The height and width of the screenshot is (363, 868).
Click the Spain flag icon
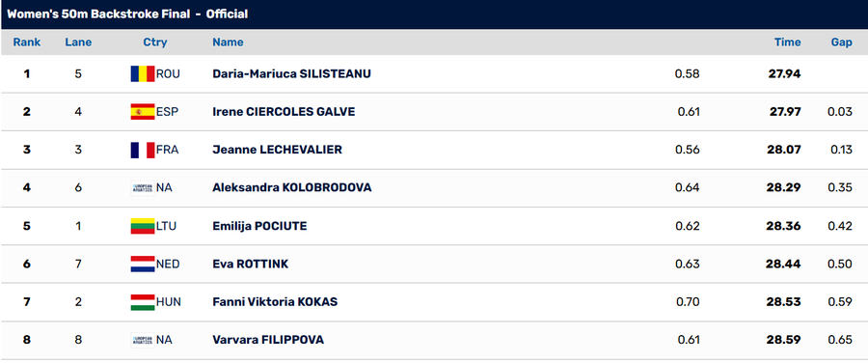click(143, 112)
